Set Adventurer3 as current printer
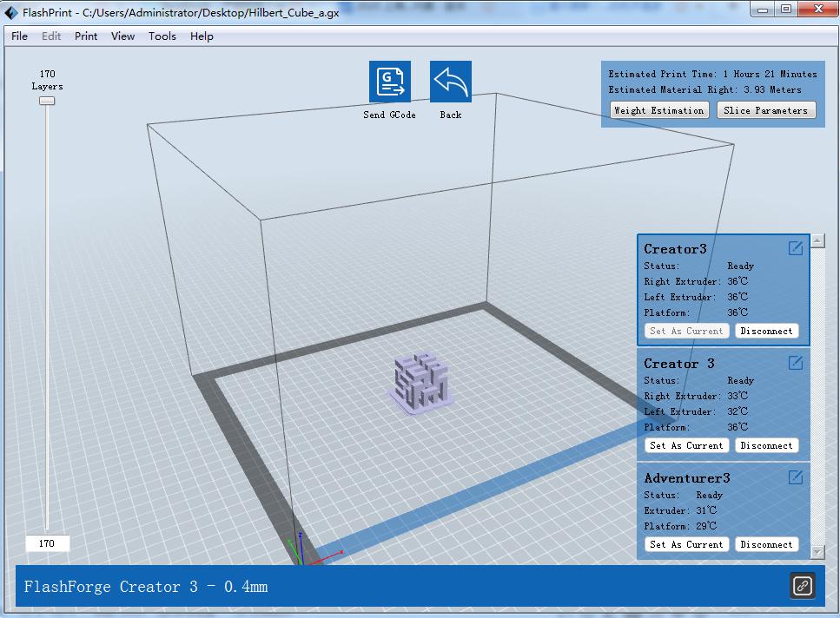The image size is (840, 618). [x=687, y=544]
